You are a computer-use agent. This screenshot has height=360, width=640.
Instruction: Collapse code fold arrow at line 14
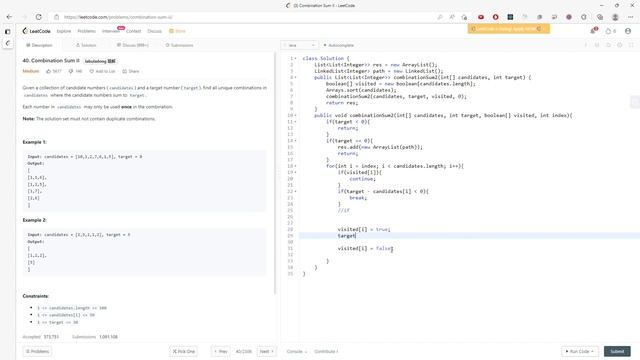(x=296, y=141)
